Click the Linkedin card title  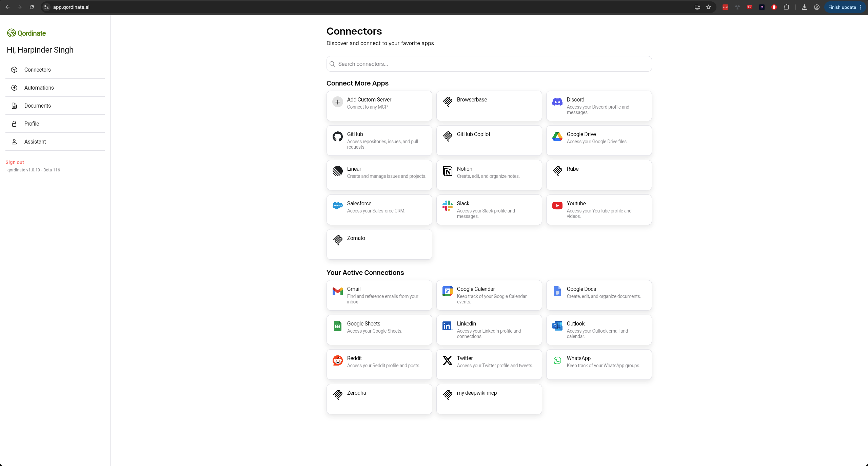pos(466,323)
